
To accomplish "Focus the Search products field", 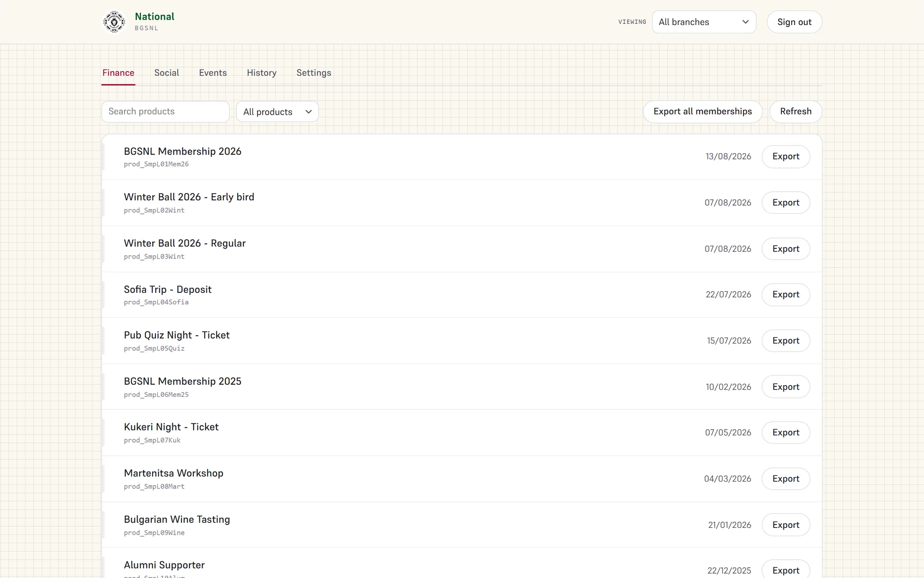I will coord(166,111).
